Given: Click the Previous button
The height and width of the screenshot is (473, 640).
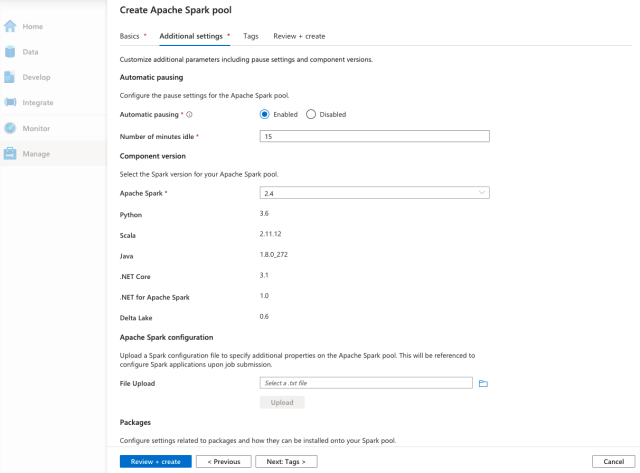Looking at the screenshot, I should (224, 462).
